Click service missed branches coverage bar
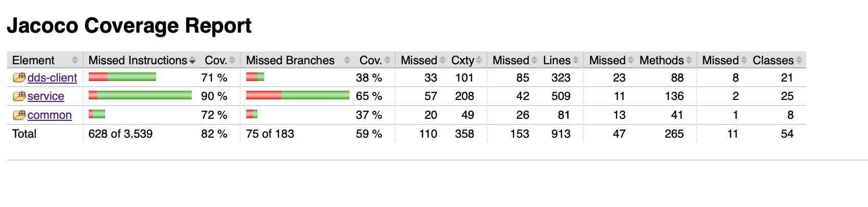Screen dimensions: 868x207 pyautogui.click(x=297, y=95)
